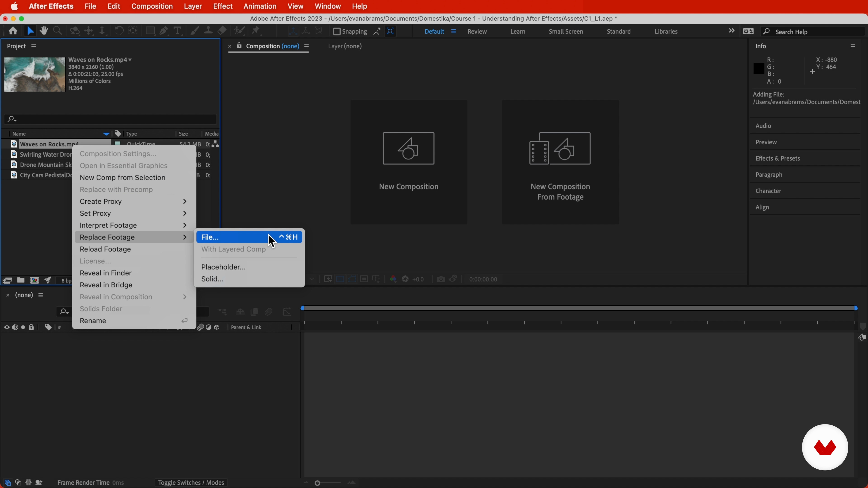The width and height of the screenshot is (868, 488).
Task: Toggle the solo column dot
Action: click(x=23, y=327)
